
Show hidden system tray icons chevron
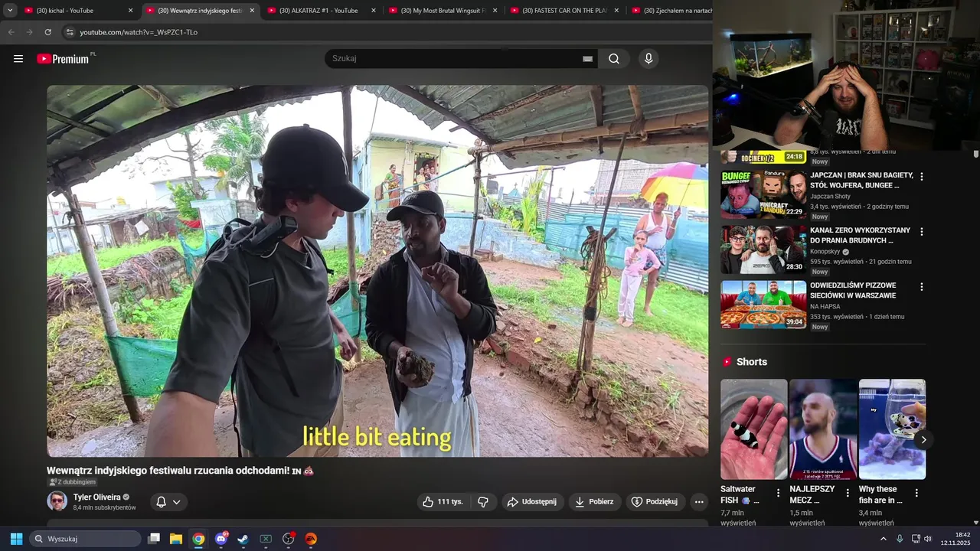883,539
